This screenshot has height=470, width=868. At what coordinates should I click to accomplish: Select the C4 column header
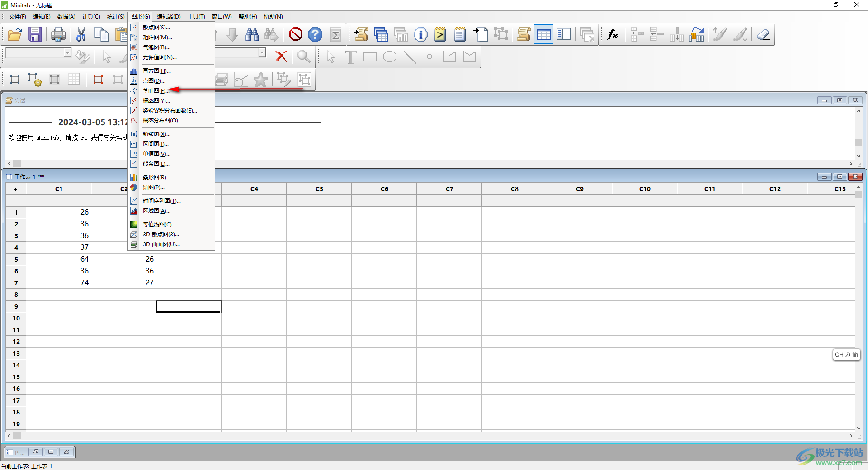click(x=254, y=189)
